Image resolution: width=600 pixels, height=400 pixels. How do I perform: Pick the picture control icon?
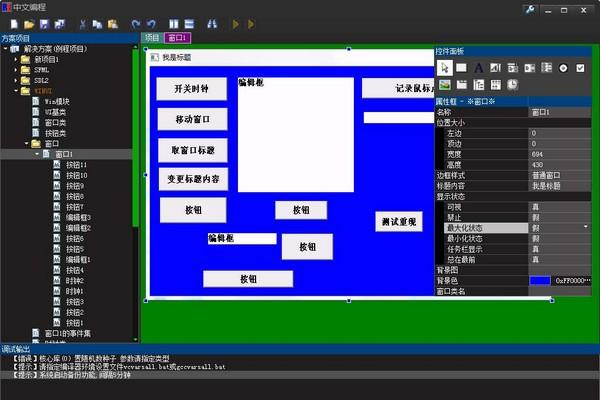tap(445, 85)
